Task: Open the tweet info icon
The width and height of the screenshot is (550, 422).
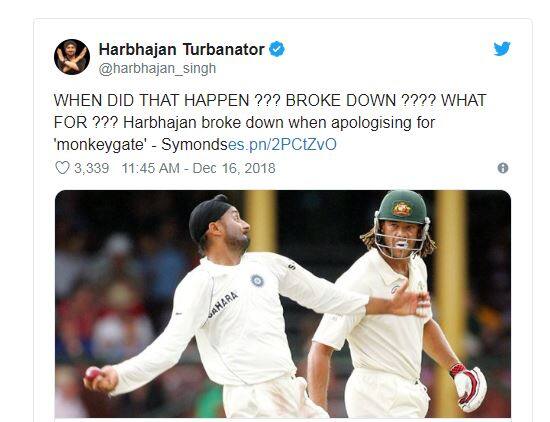Action: tap(503, 168)
